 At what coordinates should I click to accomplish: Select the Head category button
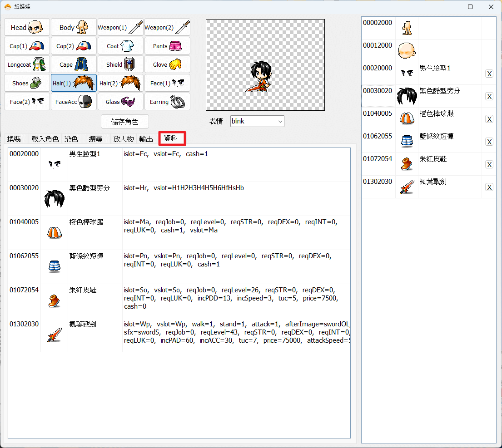pyautogui.click(x=27, y=28)
